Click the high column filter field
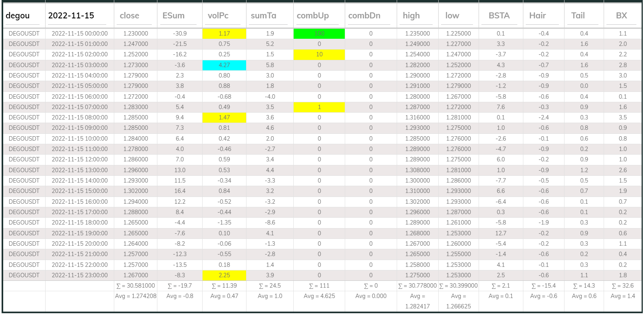The image size is (644, 314). click(417, 16)
